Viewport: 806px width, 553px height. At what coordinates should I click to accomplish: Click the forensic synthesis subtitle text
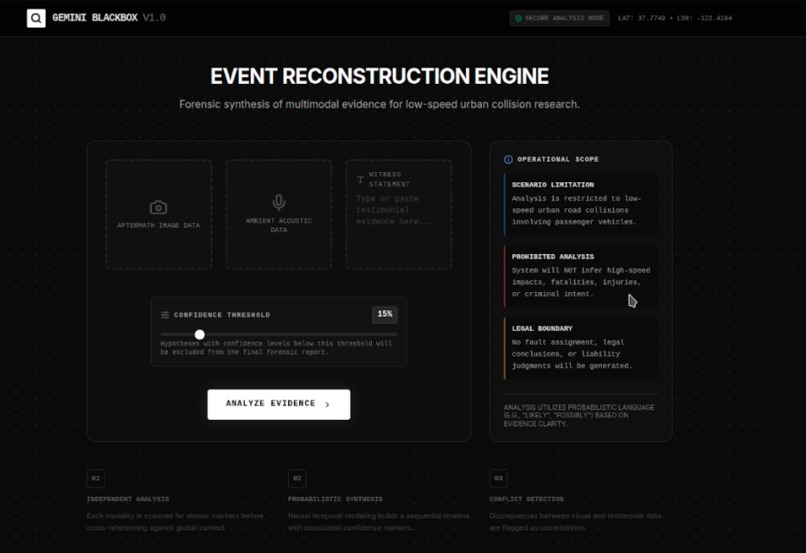click(x=379, y=104)
